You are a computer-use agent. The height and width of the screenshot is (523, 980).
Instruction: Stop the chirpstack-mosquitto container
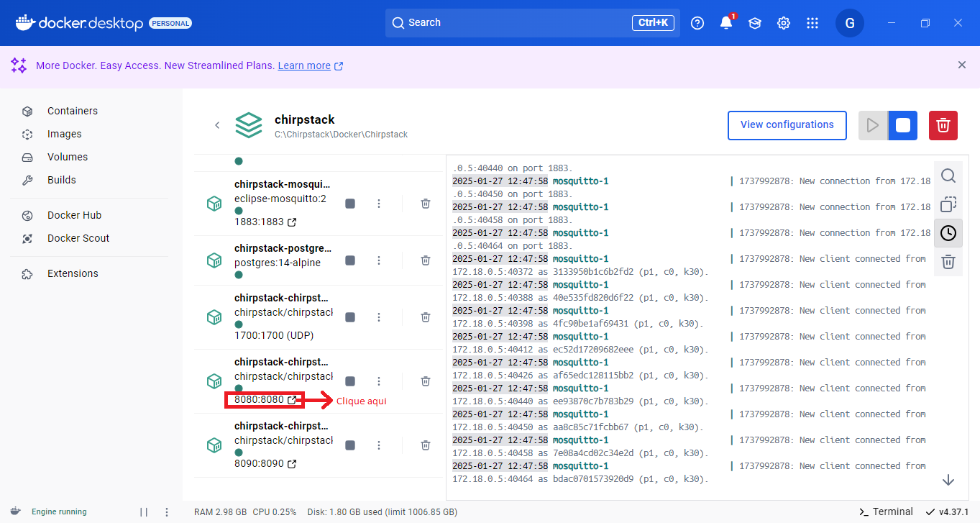350,204
